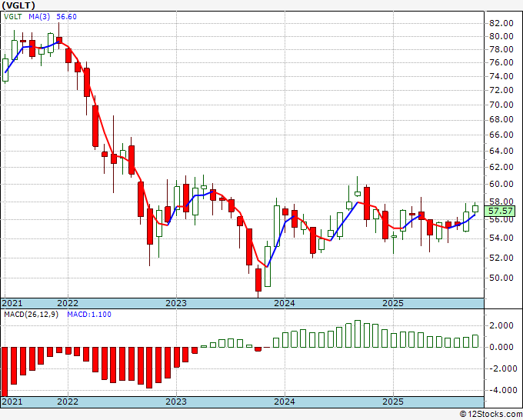This screenshot has height=420, width=523.
Task: Click the 62.00 price axis label
Action: coord(501,167)
